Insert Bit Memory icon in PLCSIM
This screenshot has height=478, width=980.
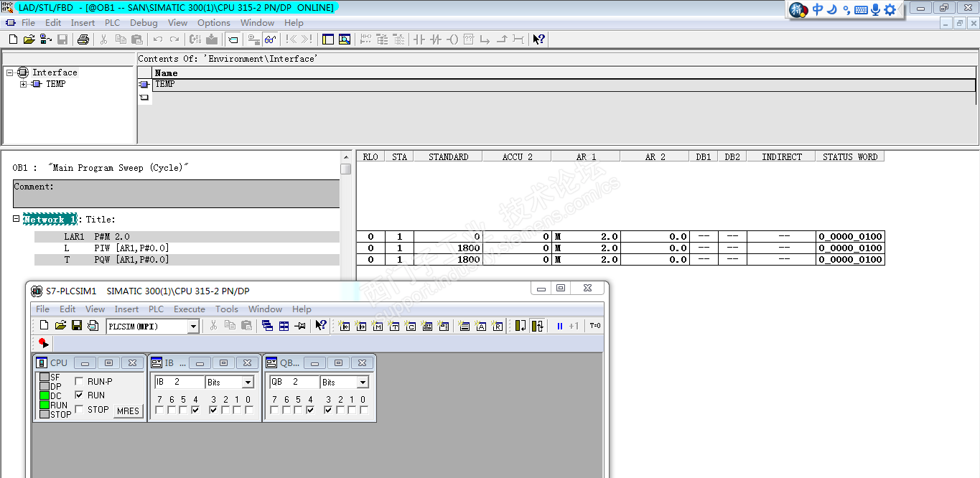378,326
